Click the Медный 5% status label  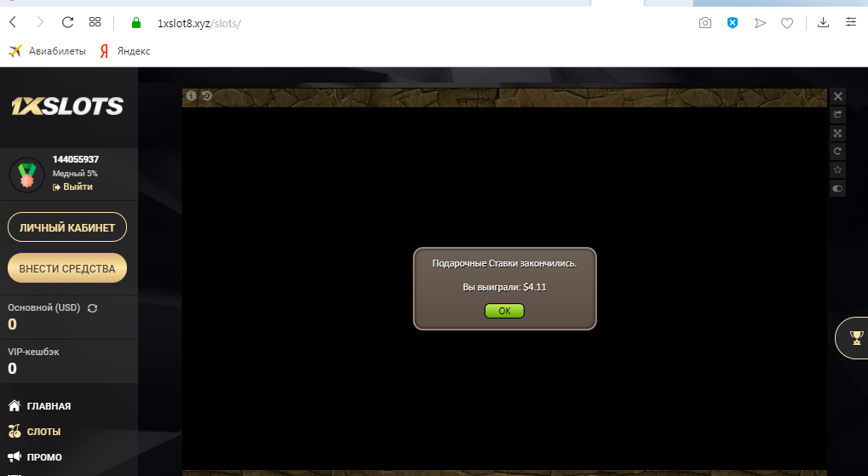(75, 173)
